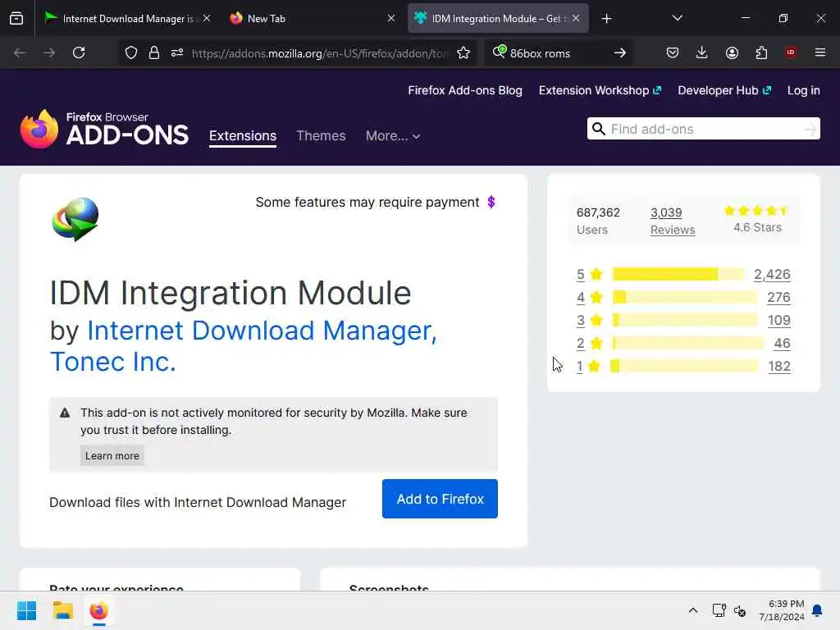Viewport: 840px width, 630px height.
Task: Click Firefox taskbar icon
Action: coord(99,610)
